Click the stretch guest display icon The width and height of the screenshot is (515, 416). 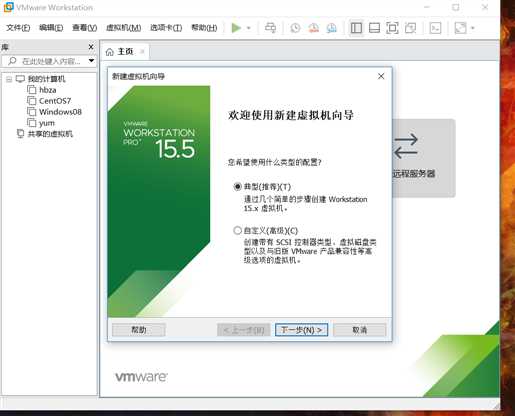pyautogui.click(x=460, y=28)
